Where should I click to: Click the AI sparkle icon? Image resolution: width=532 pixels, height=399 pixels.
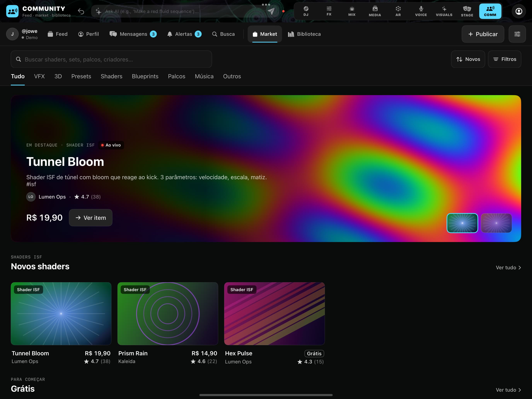click(98, 11)
